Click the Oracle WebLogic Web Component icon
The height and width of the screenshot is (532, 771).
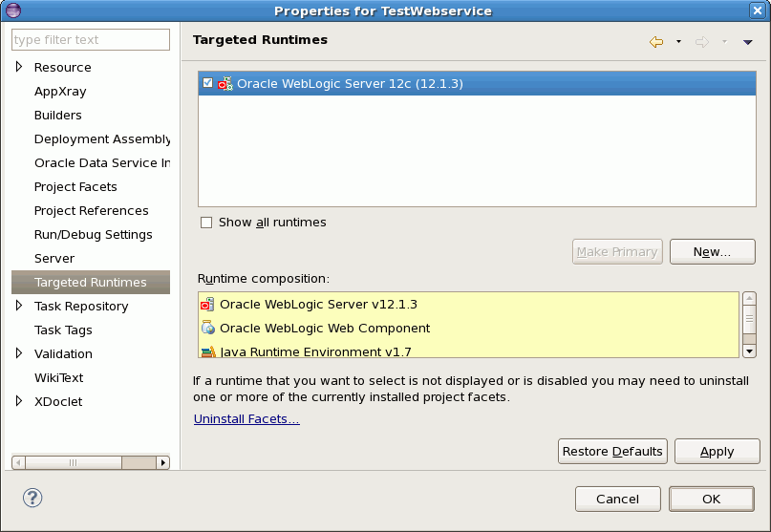(208, 328)
